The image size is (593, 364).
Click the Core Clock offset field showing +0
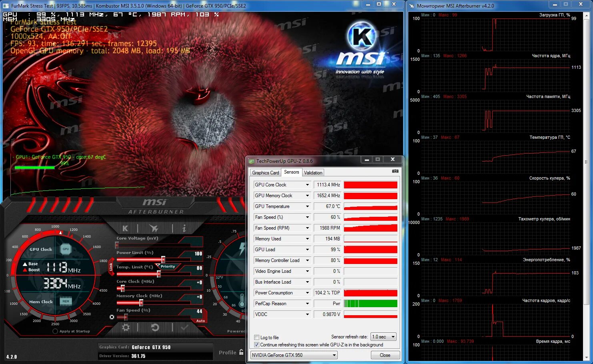pyautogui.click(x=199, y=282)
